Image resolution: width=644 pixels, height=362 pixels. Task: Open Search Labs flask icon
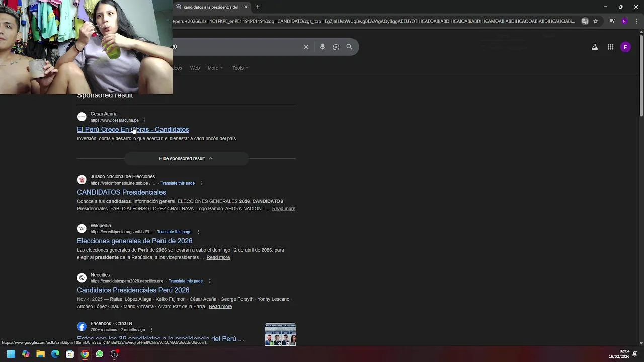pyautogui.click(x=594, y=47)
